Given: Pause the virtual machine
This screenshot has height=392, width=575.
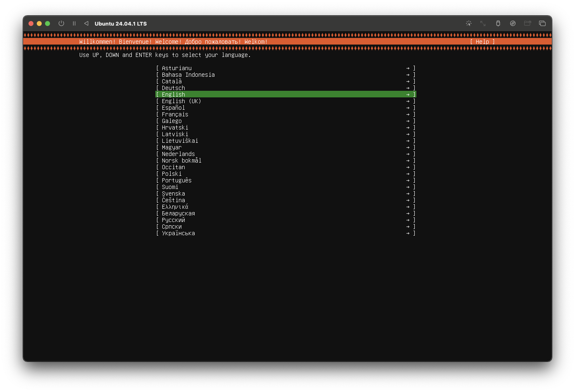Looking at the screenshot, I should click(x=74, y=24).
